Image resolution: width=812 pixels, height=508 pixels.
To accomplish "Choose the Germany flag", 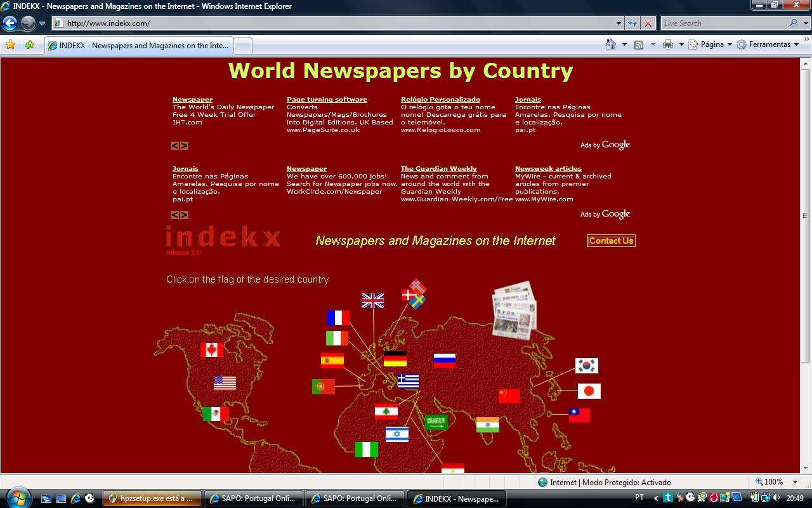I will tap(395, 359).
